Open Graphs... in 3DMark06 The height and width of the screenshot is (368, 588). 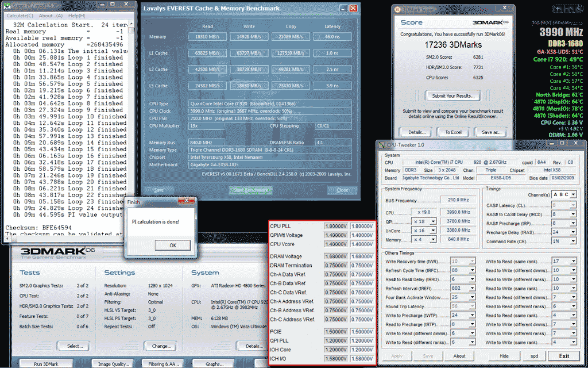[x=215, y=364]
